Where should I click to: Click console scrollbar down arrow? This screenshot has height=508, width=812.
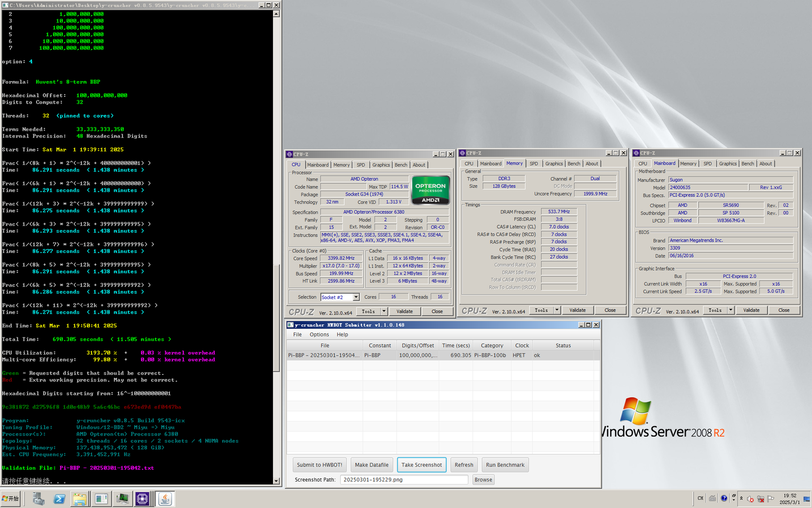[x=276, y=481]
